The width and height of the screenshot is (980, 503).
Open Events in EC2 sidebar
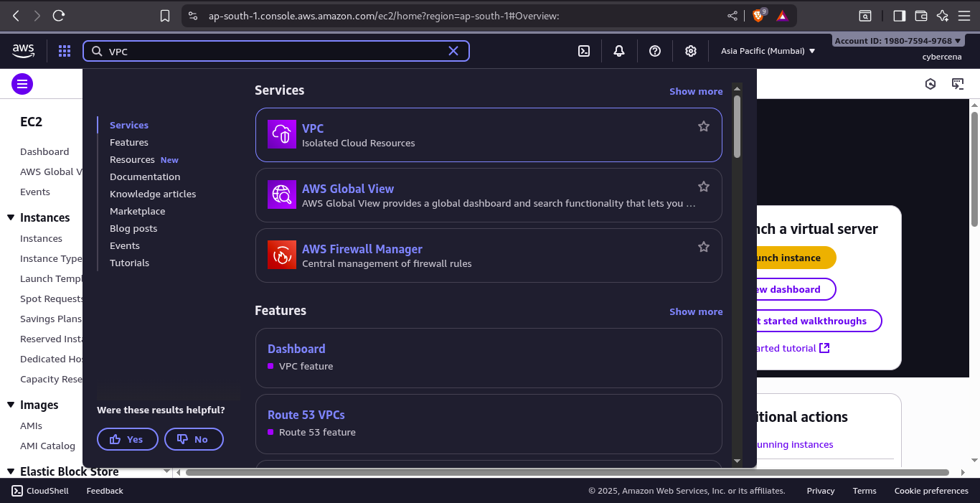pos(35,192)
